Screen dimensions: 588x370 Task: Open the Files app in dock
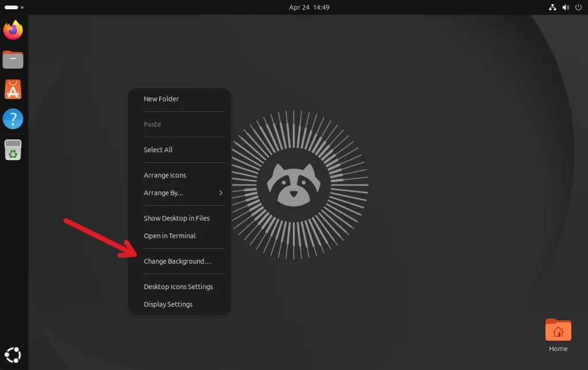(x=13, y=60)
